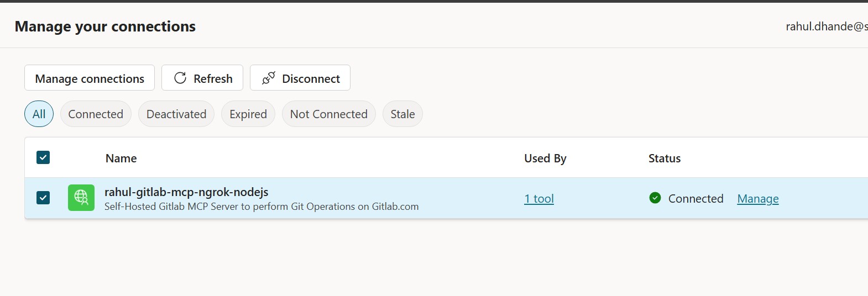The height and width of the screenshot is (296, 868).
Task: Toggle the select-all header checkbox
Action: (43, 157)
